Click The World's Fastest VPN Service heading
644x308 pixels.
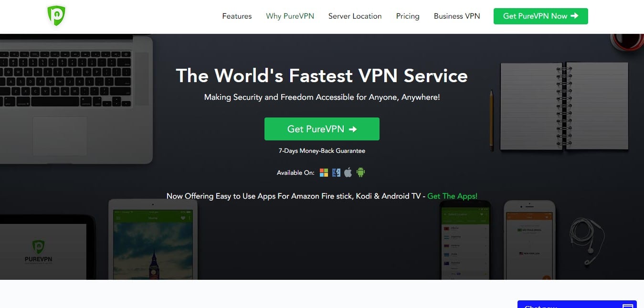322,75
